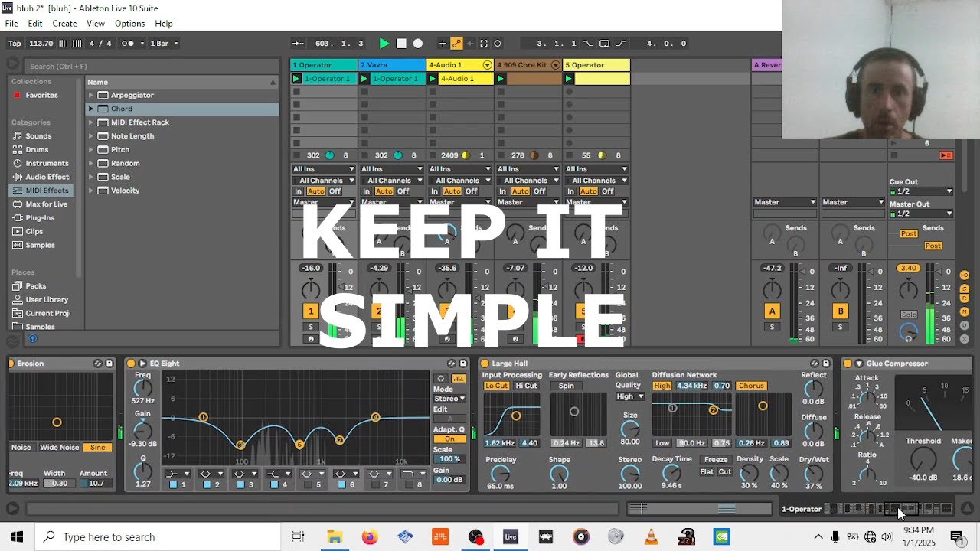Click the Punch-In switch icon
Image resolution: width=980 pixels, height=551 pixels.
pos(588,44)
